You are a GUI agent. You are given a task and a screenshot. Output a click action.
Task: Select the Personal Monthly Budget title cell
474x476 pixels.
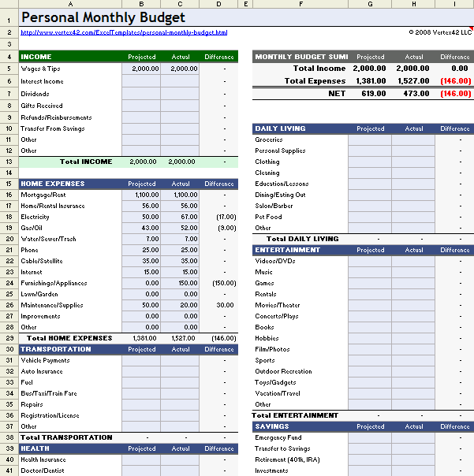click(x=103, y=17)
